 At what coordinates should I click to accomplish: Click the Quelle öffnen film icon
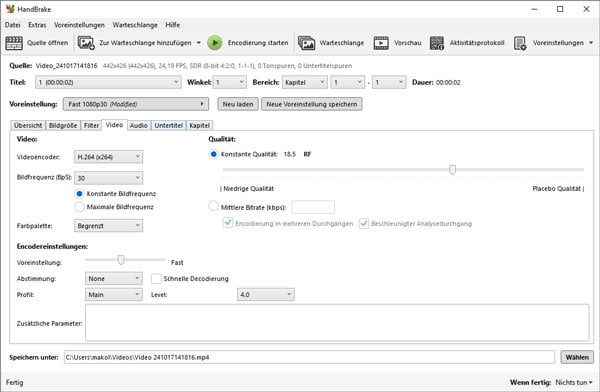(x=14, y=43)
